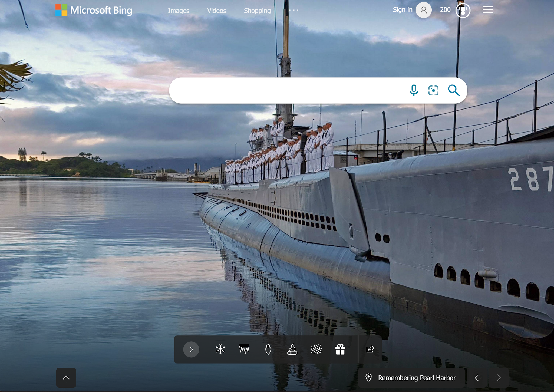
Task: Show previous background image arrow
Action: pos(477,378)
